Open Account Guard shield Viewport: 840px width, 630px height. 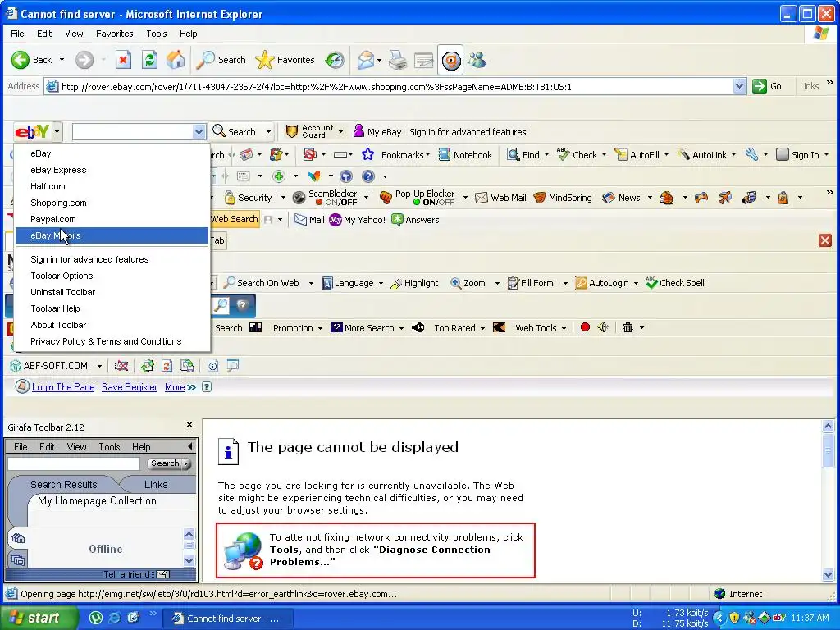[x=291, y=132]
